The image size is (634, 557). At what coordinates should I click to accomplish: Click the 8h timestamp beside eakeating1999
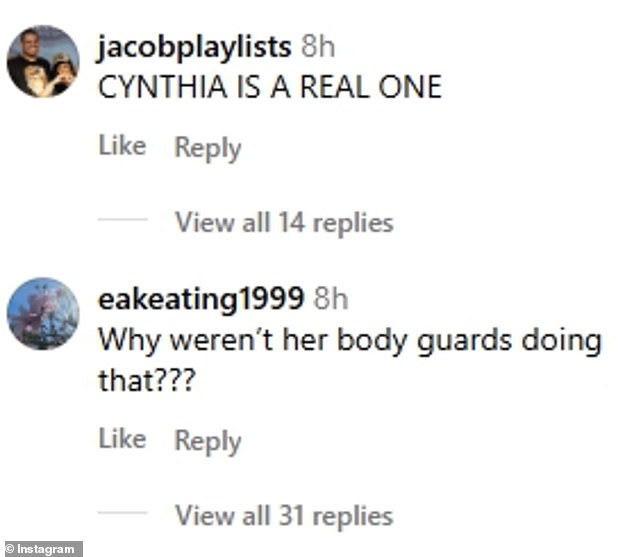[331, 299]
